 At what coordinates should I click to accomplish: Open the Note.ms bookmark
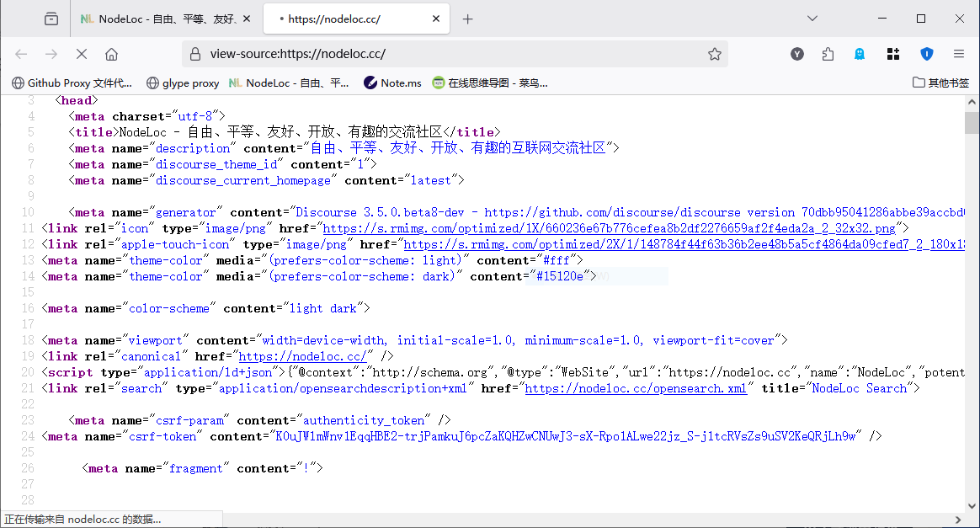[392, 83]
